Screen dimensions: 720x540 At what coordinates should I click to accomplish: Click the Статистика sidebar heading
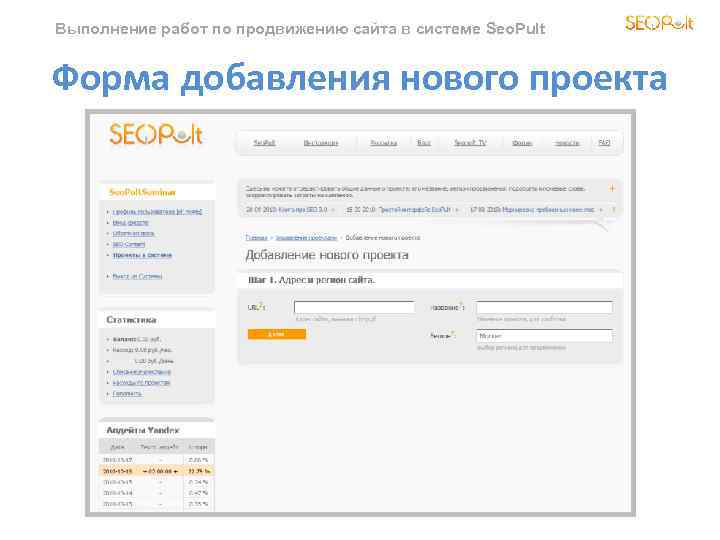(x=131, y=320)
